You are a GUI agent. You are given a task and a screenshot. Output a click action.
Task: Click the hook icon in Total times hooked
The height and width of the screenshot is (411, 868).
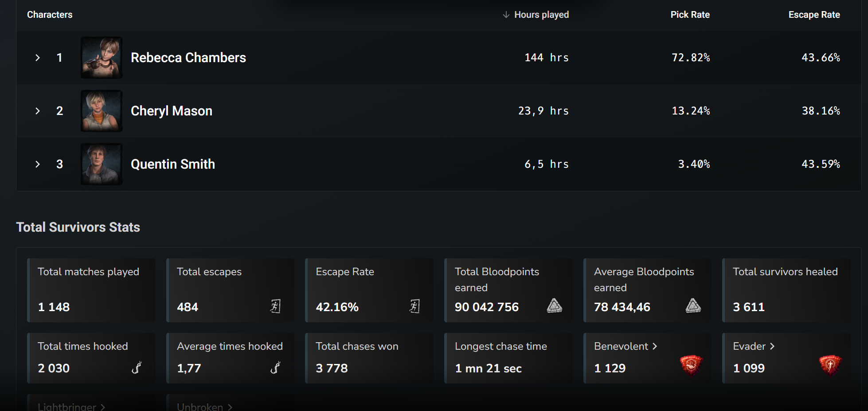[137, 368]
